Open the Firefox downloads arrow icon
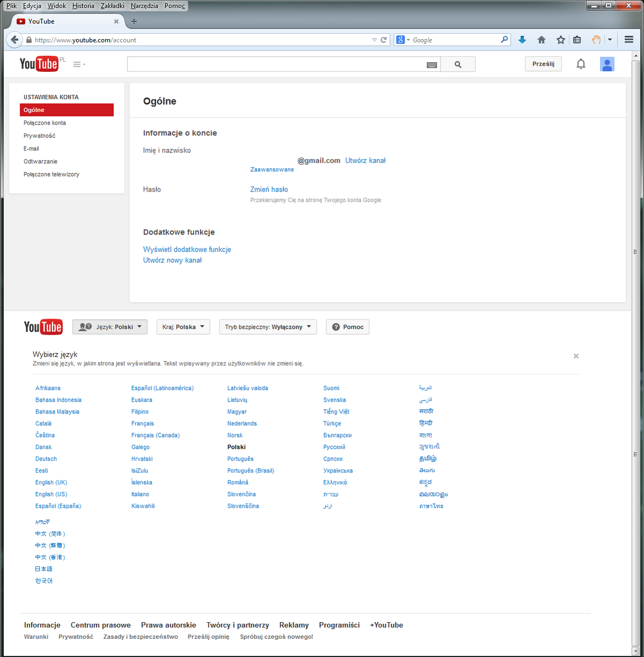This screenshot has width=644, height=657. pos(522,40)
